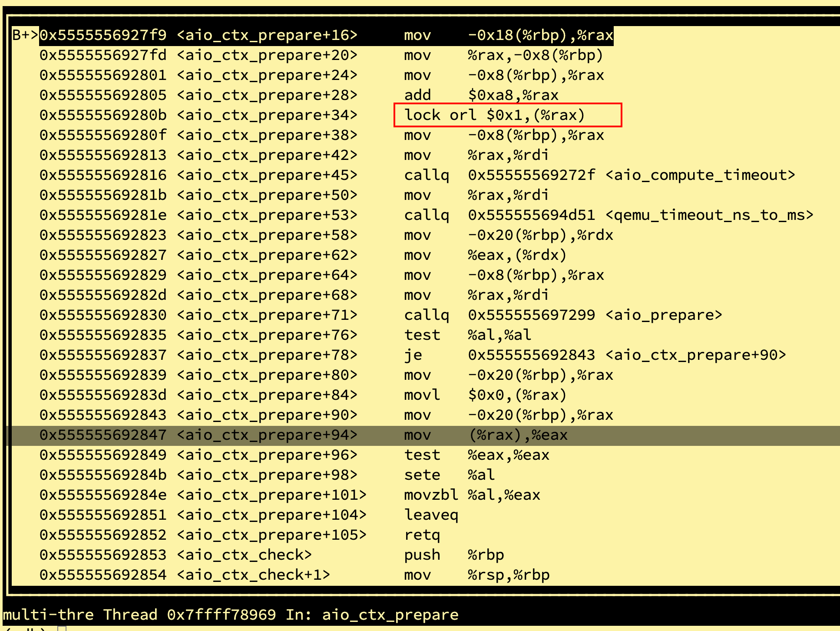Click the multi-thre status bar entry
Screen dimensions: 840x631
tap(48, 615)
